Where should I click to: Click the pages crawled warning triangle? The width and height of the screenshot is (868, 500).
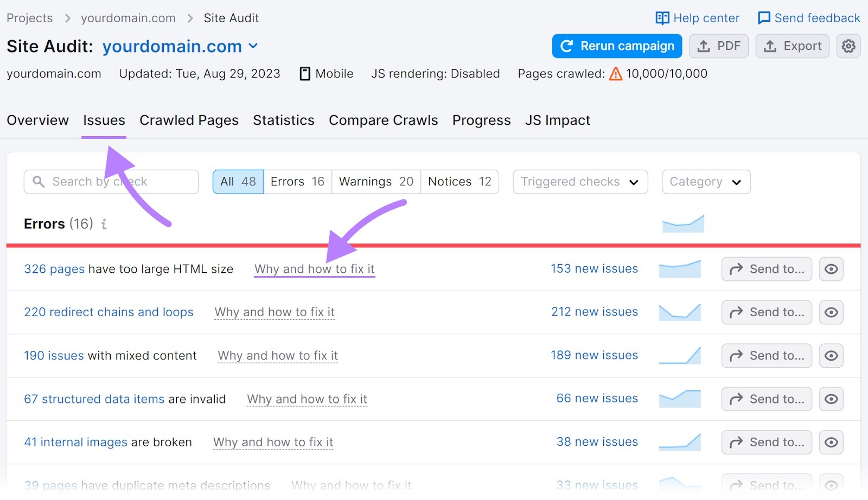click(616, 74)
